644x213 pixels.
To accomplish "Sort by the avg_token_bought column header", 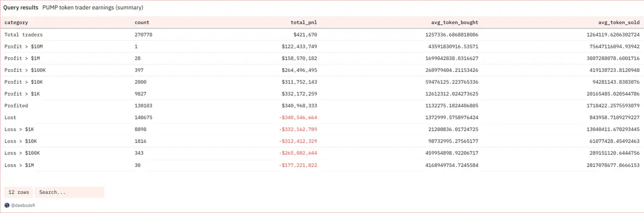I will point(454,22).
